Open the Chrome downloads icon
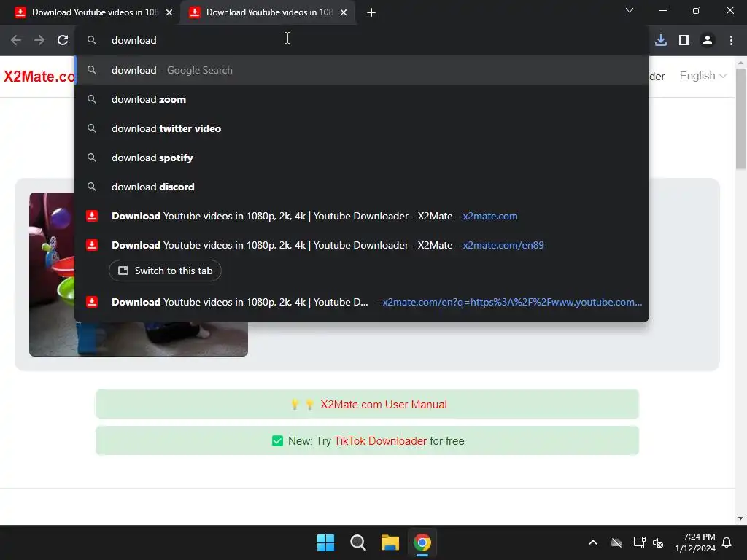Image resolution: width=747 pixels, height=560 pixels. pos(661,41)
